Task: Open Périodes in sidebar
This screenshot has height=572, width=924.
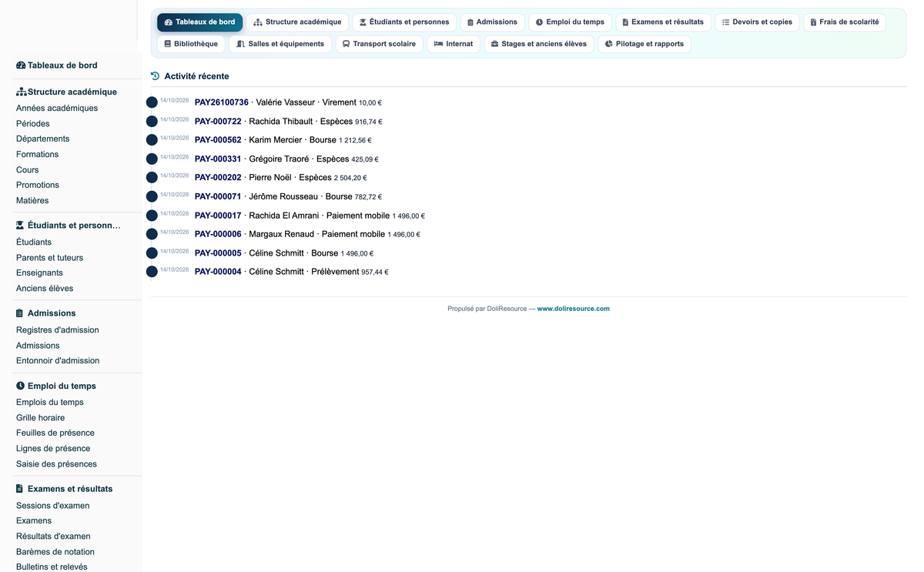Action: click(x=33, y=124)
